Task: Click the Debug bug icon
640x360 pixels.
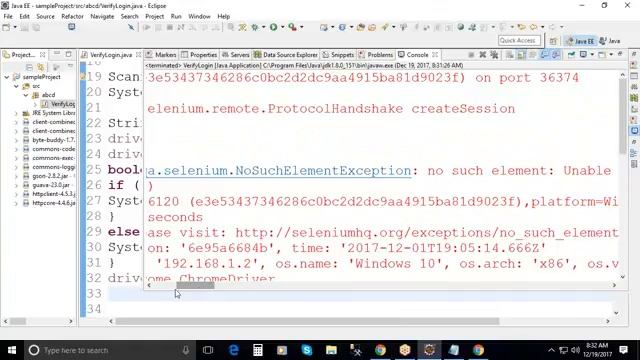Action: pos(255,27)
